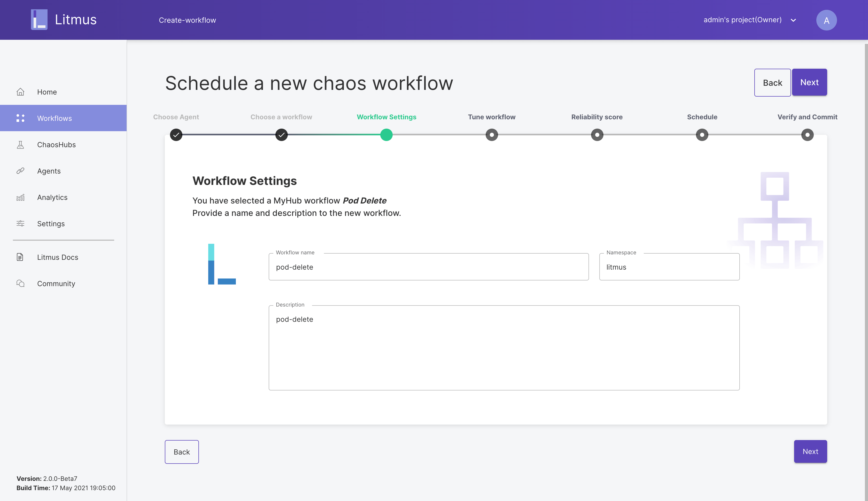Open Litmus Docs document icon
This screenshot has width=868, height=501.
pos(20,257)
